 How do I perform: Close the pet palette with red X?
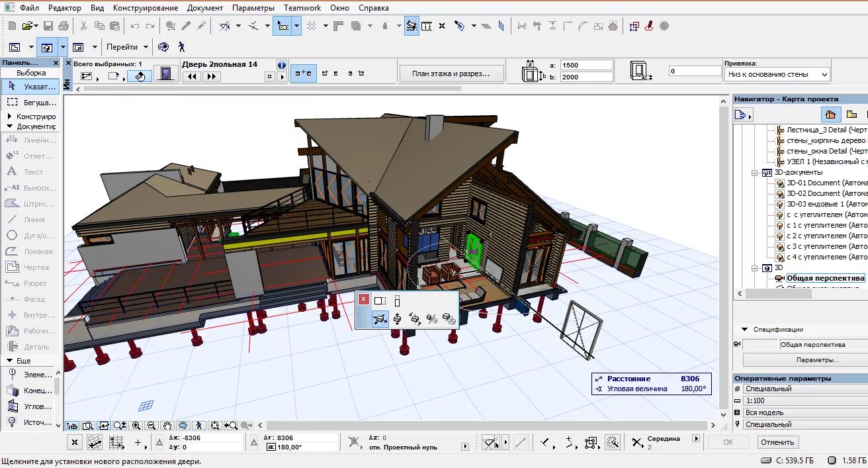click(363, 300)
